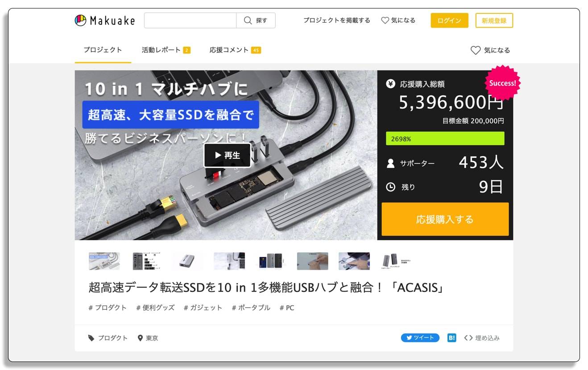Click the 応援コメント badge showing 45
Screen dimensions: 588x370
[256, 50]
